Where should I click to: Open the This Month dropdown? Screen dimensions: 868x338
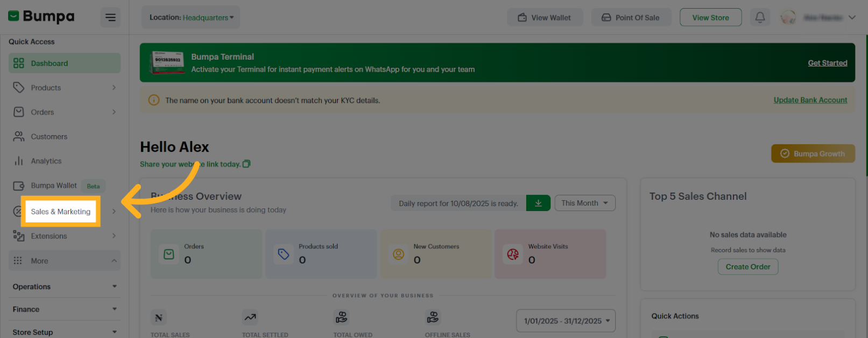[585, 203]
